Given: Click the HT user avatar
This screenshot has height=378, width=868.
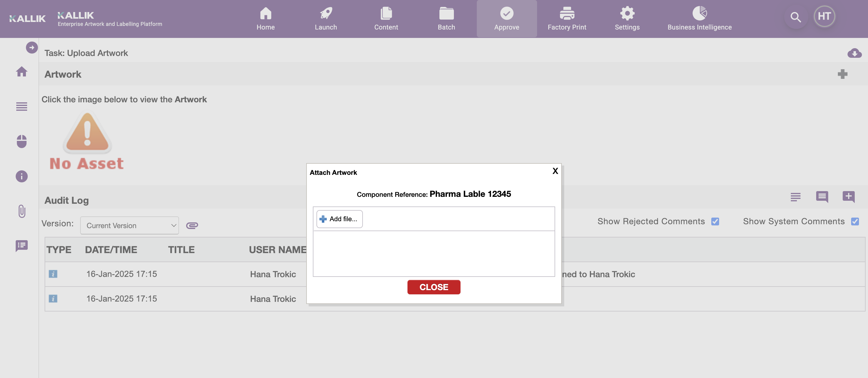Looking at the screenshot, I should (824, 16).
